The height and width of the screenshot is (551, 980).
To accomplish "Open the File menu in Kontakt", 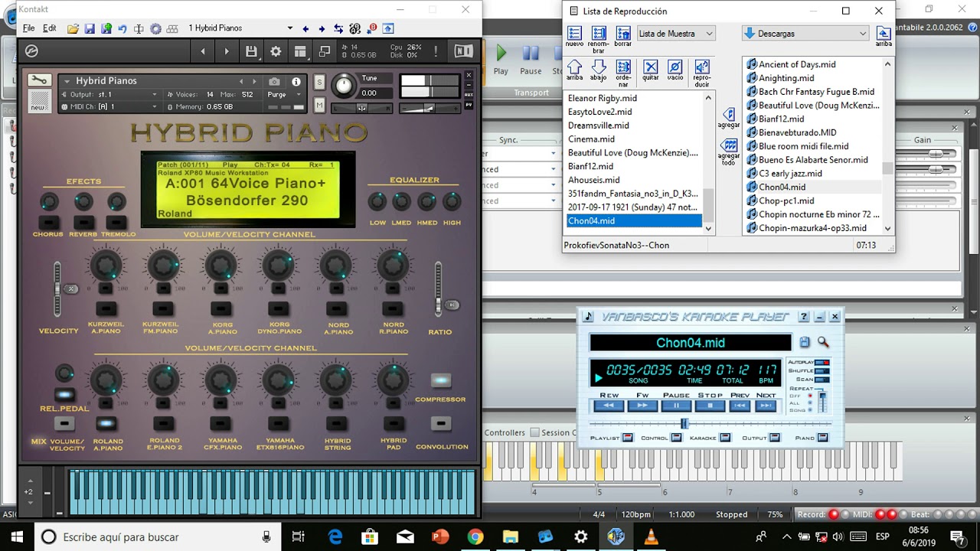I will coord(28,28).
